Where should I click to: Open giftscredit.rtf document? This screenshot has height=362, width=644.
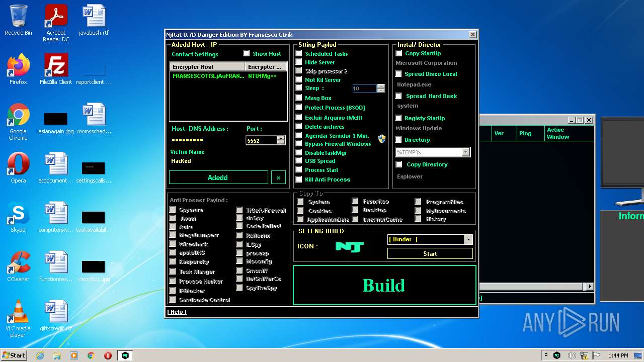tap(56, 315)
